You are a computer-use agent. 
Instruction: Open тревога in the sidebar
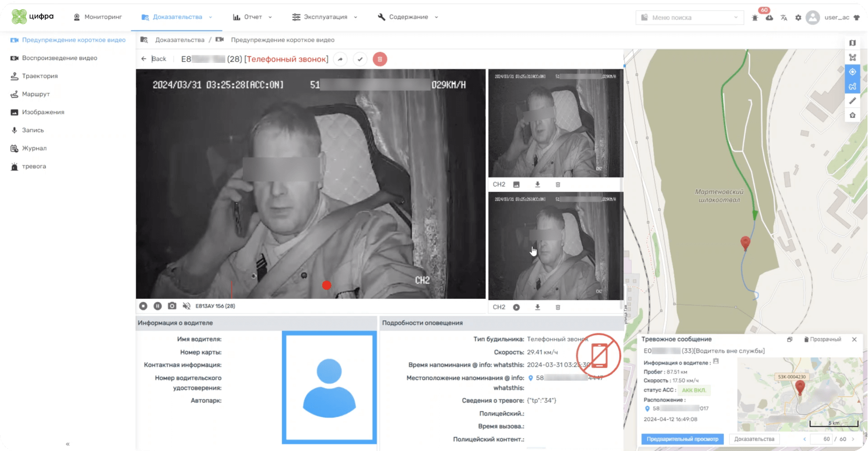pyautogui.click(x=29, y=167)
